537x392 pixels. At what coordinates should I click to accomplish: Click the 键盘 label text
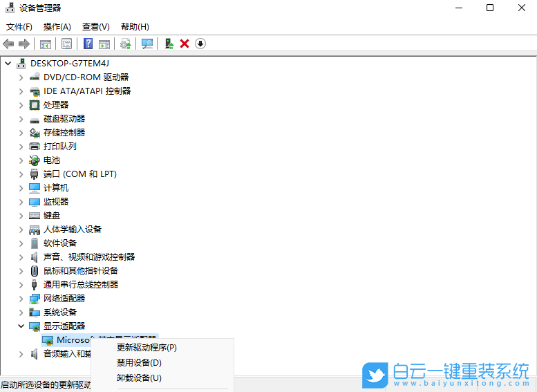click(52, 216)
